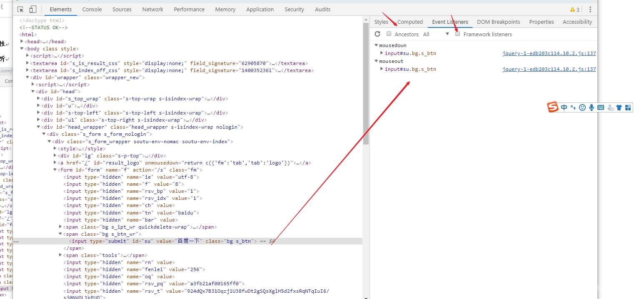Open the Performance tab
This screenshot has width=644, height=299.
coord(189,10)
